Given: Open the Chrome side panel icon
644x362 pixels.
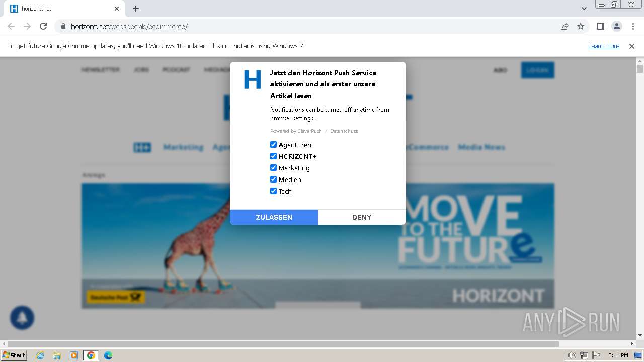Looking at the screenshot, I should click(600, 26).
